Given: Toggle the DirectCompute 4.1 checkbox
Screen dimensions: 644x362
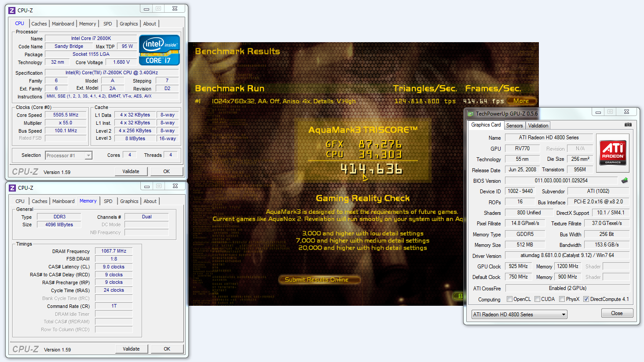Looking at the screenshot, I should pos(586,299).
